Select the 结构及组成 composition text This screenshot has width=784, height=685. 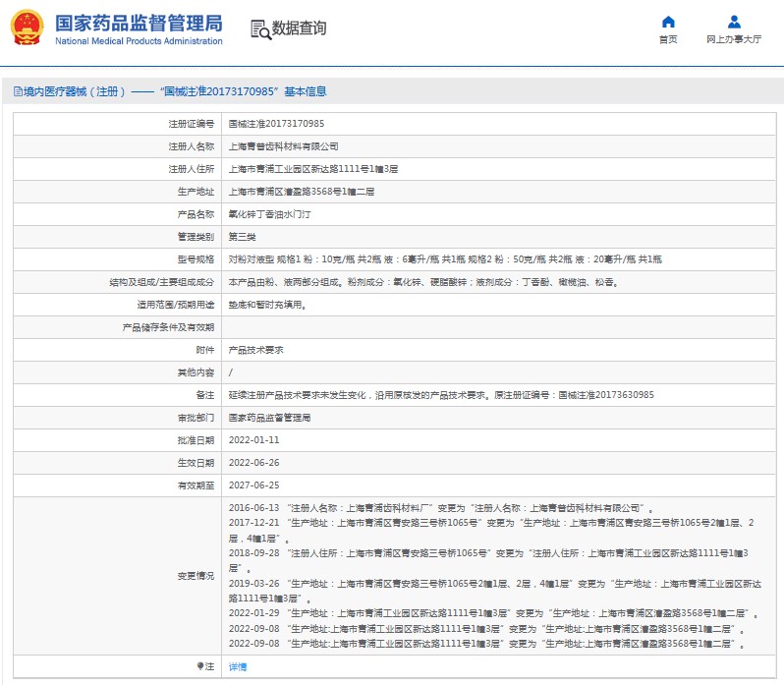tap(423, 282)
